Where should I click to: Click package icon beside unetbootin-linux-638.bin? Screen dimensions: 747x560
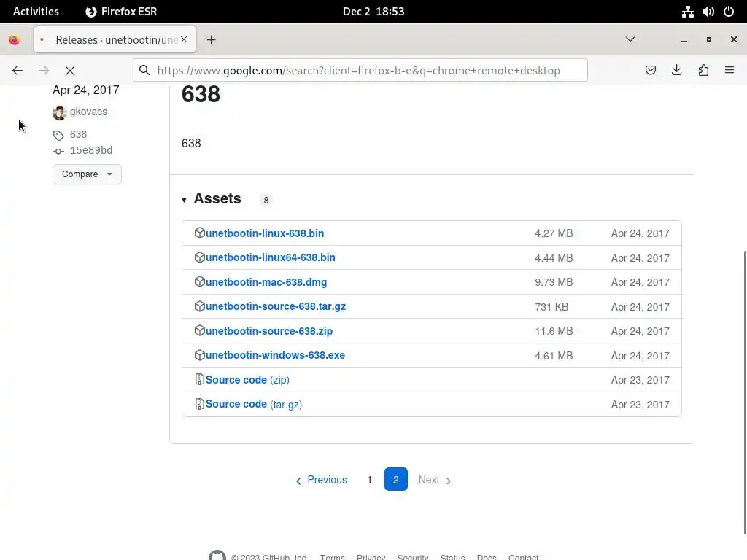[x=200, y=233]
